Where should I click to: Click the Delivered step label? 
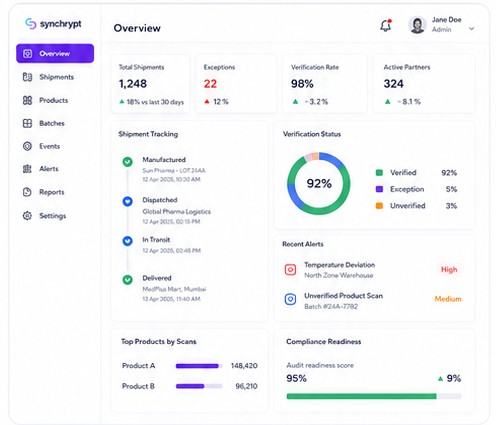pyautogui.click(x=157, y=278)
